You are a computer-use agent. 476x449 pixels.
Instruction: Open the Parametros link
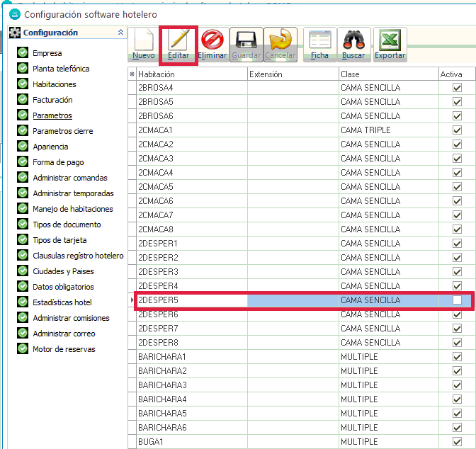click(52, 115)
